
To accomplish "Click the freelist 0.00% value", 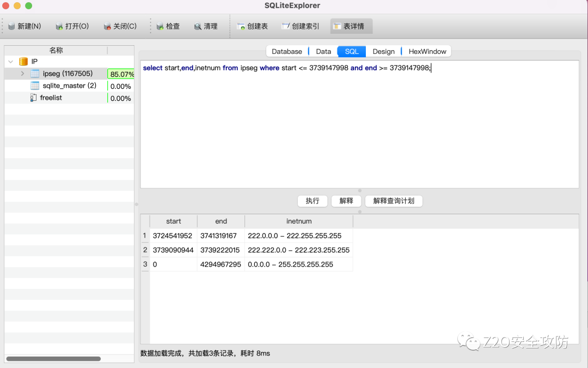I will coord(121,98).
